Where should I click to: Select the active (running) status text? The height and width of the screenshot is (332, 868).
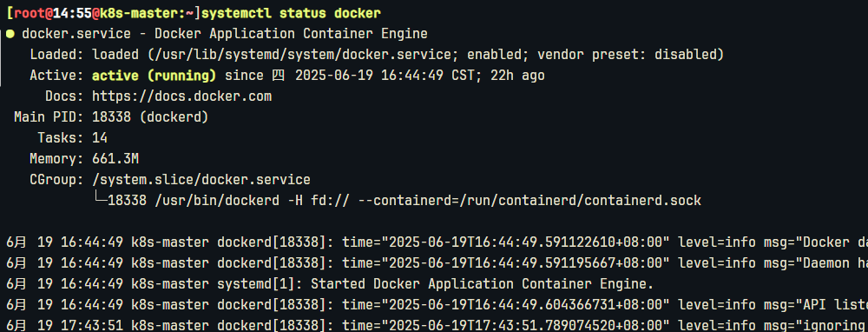[154, 76]
